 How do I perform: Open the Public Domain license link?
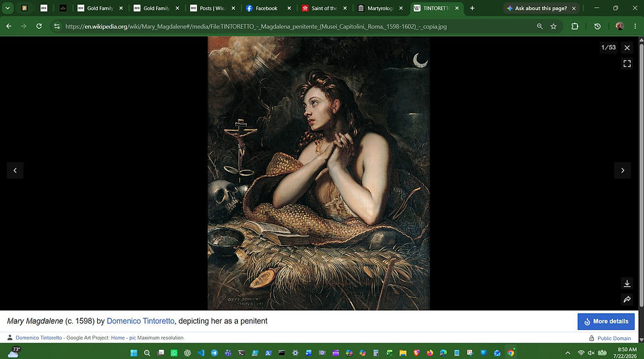coord(614,338)
